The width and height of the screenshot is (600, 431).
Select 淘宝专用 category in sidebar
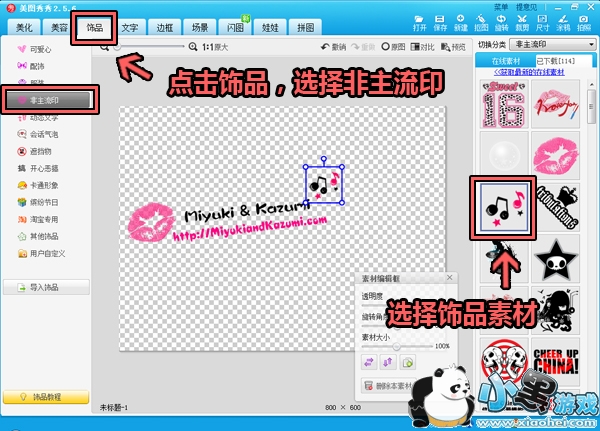pyautogui.click(x=38, y=219)
